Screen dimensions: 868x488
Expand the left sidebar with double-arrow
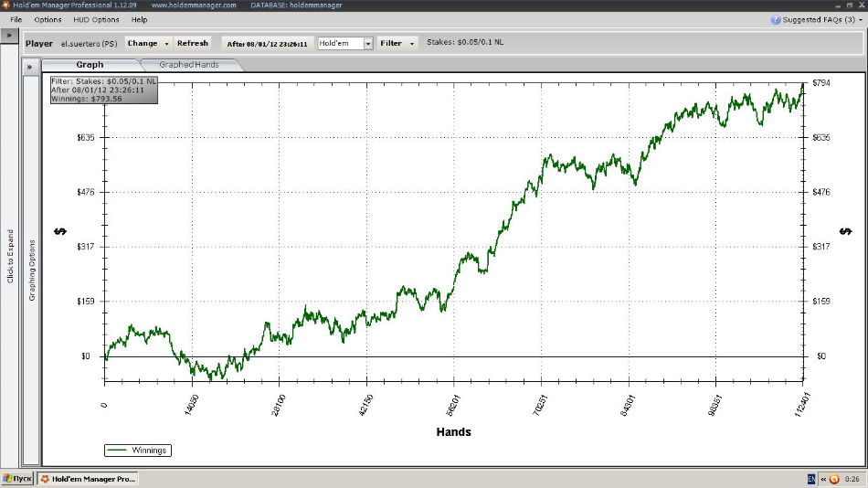pyautogui.click(x=9, y=36)
